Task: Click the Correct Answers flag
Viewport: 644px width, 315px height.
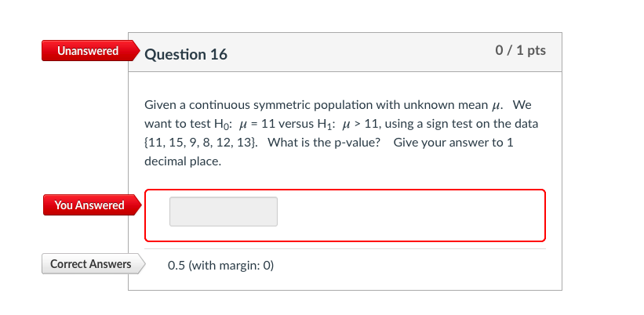Action: (x=90, y=264)
